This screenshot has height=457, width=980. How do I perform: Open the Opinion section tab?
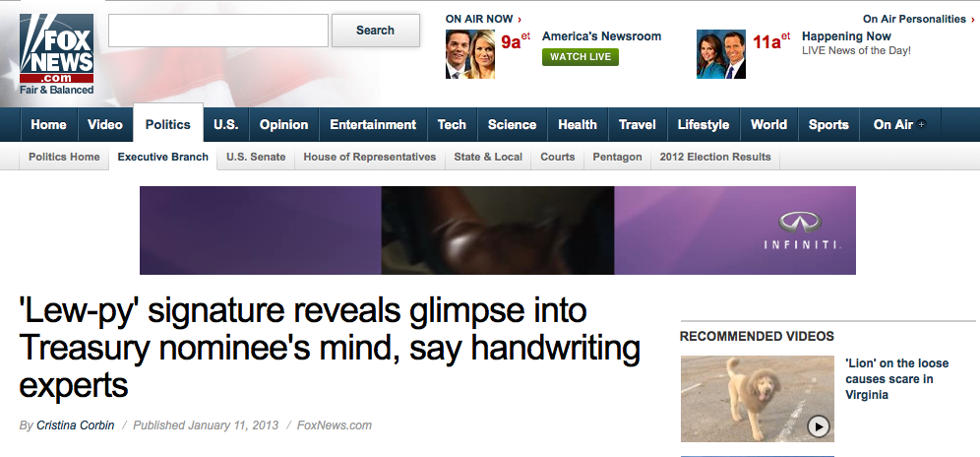point(283,124)
